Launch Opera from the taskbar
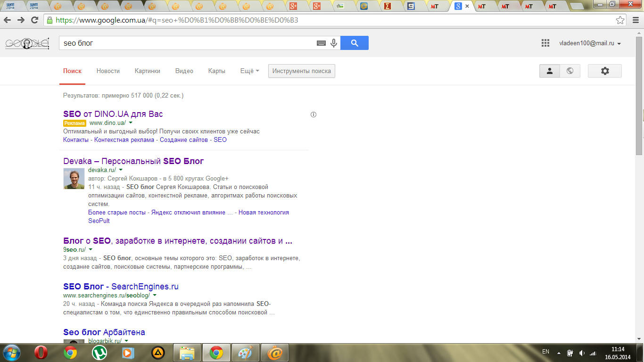 pyautogui.click(x=42, y=353)
